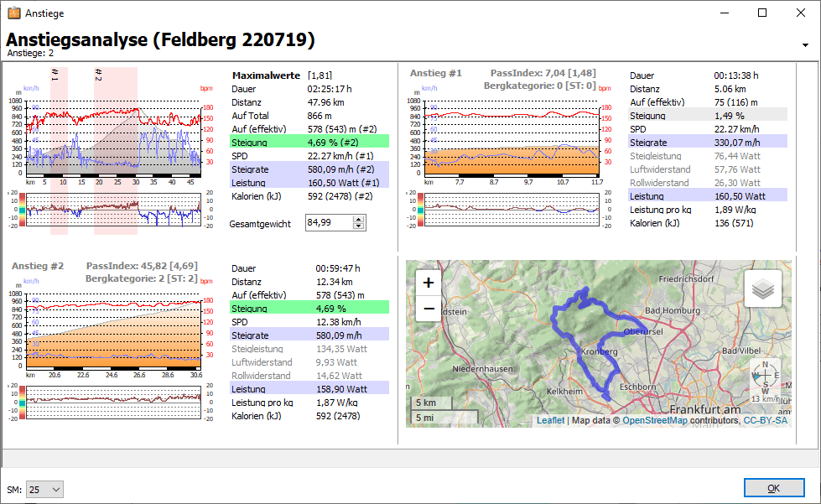Close the Anstiege window
Viewport: 821px width, 504px height.
(801, 13)
